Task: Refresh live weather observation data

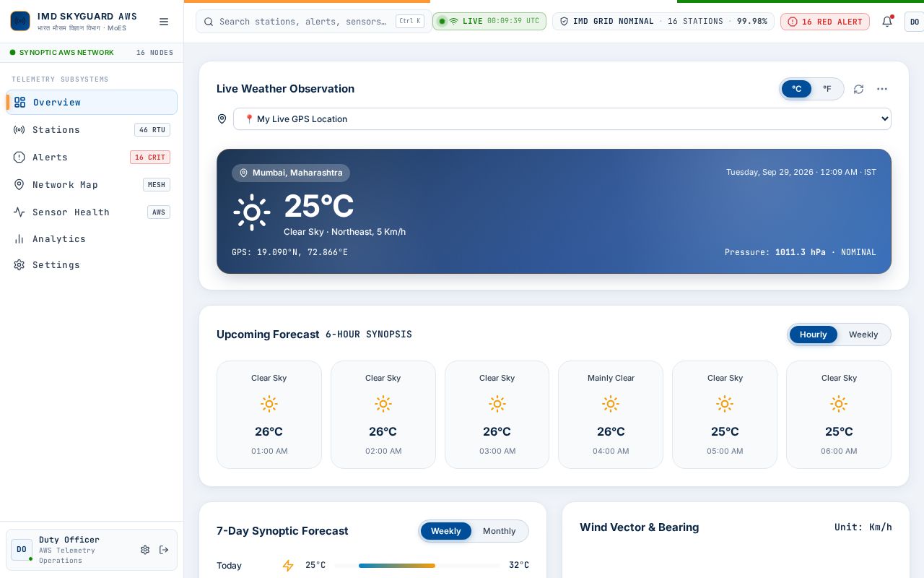Action: pyautogui.click(x=858, y=89)
